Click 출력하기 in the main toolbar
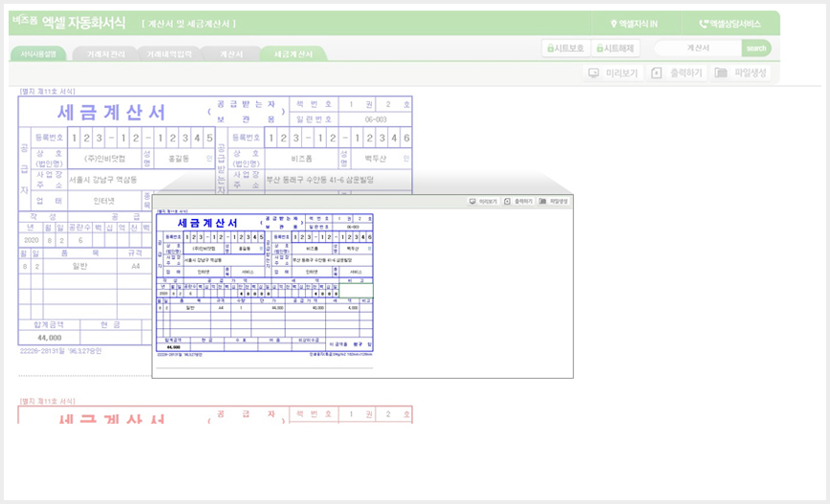Viewport: 830px width, 504px height. (x=677, y=73)
